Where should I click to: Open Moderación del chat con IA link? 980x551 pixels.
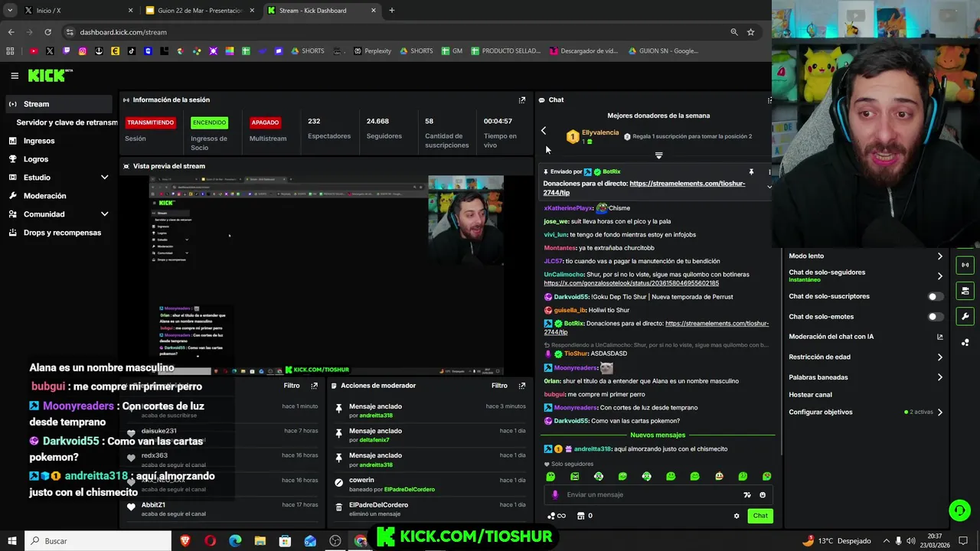866,337
